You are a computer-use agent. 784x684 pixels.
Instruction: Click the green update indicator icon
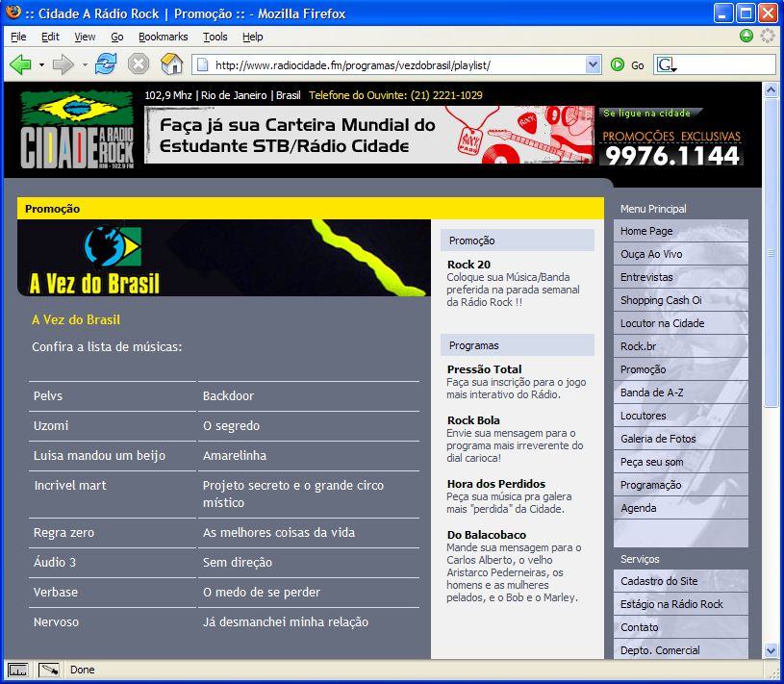[x=746, y=36]
